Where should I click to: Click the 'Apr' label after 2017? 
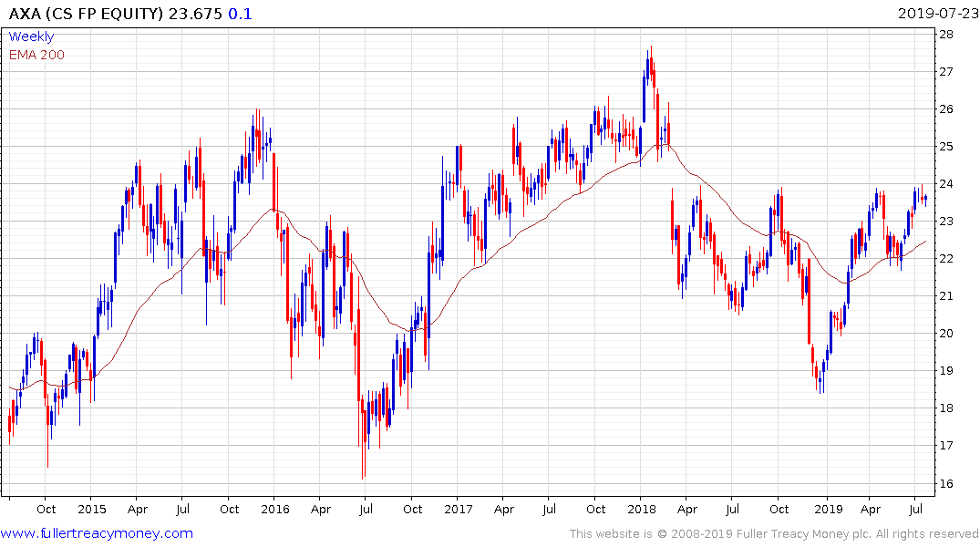(504, 509)
